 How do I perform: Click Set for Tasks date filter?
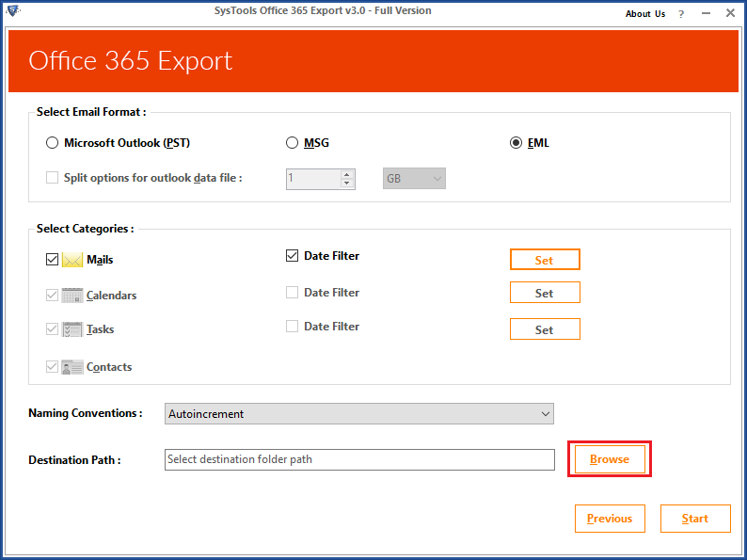click(x=545, y=329)
